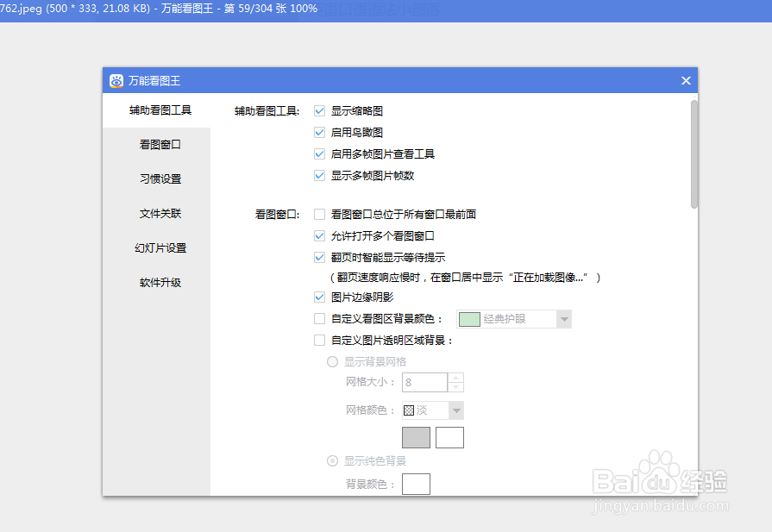772x532 pixels.
Task: Disable 翻页时智能显示等待提示
Action: (319, 256)
